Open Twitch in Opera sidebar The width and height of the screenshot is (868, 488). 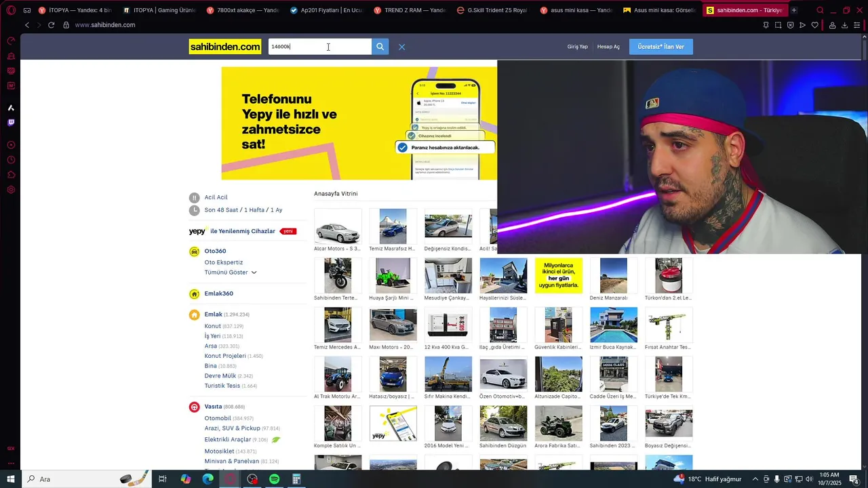click(x=11, y=123)
